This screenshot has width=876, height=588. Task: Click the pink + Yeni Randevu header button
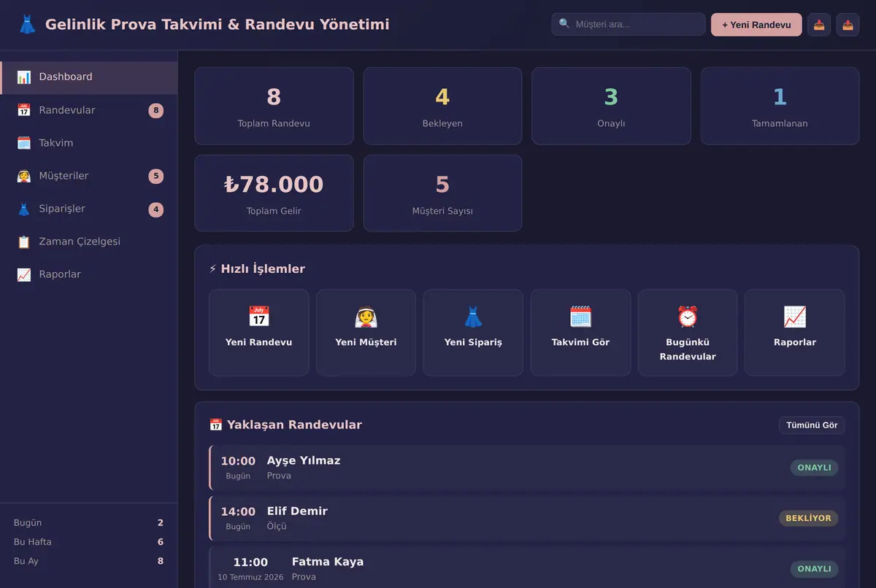point(756,25)
